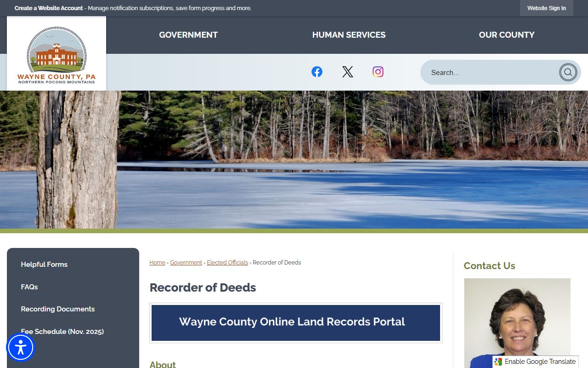Open the accessibility options icon
Screen dimensions: 588x368
tap(20, 347)
